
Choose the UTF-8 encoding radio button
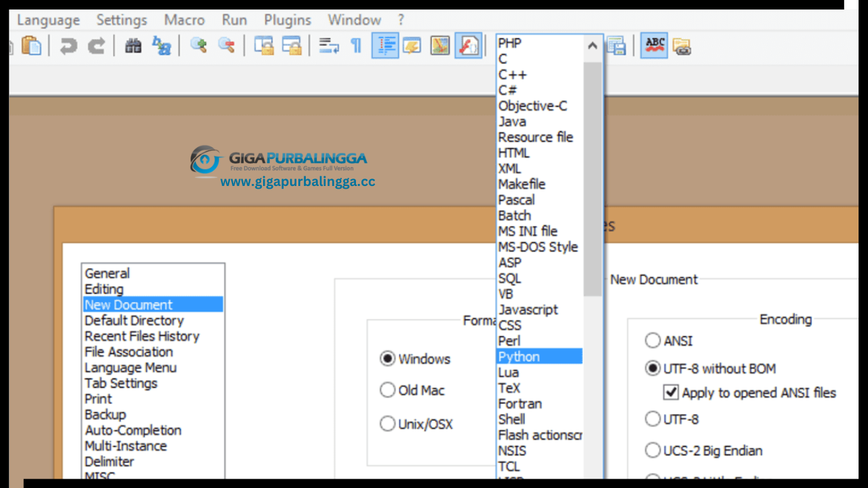(652, 419)
